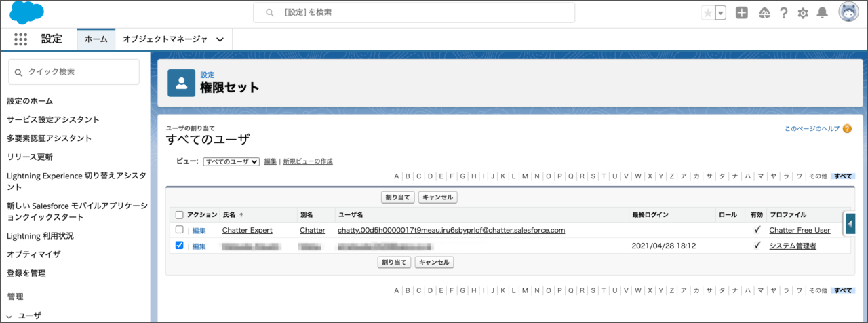Open the chatty...@chatter.salesforce.com username link
The height and width of the screenshot is (323, 868).
[x=452, y=231]
